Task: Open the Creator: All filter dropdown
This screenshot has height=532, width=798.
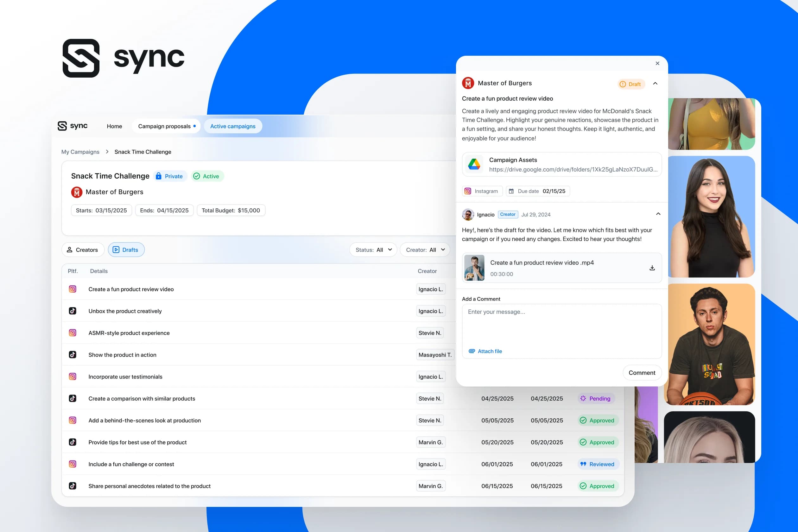Action: (425, 250)
